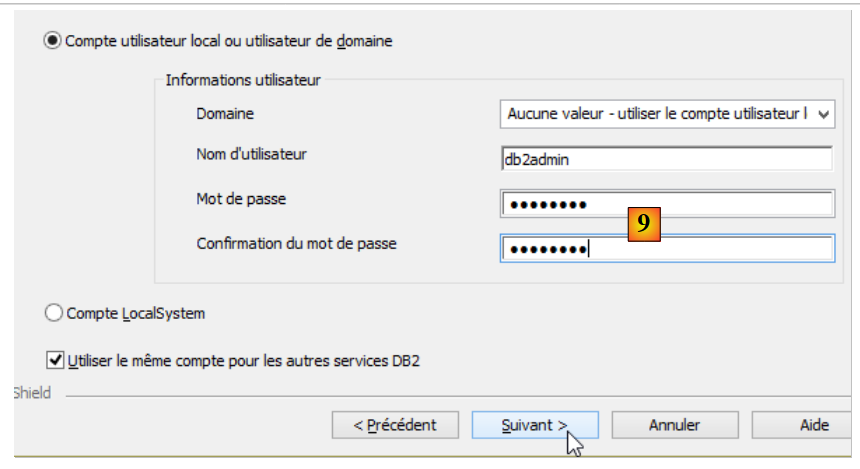Image resolution: width=860 pixels, height=469 pixels.
Task: Expand the Domaine dropdown arrow
Action: (823, 115)
